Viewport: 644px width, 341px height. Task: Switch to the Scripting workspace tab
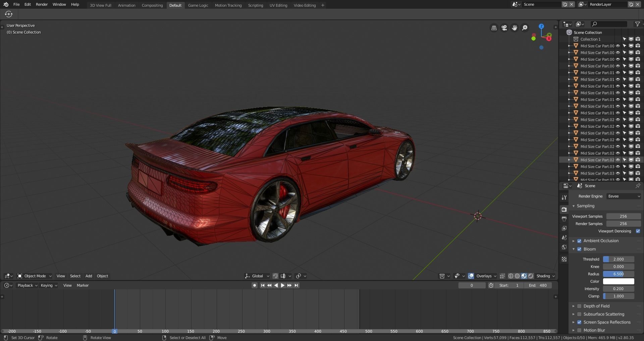[x=256, y=5]
